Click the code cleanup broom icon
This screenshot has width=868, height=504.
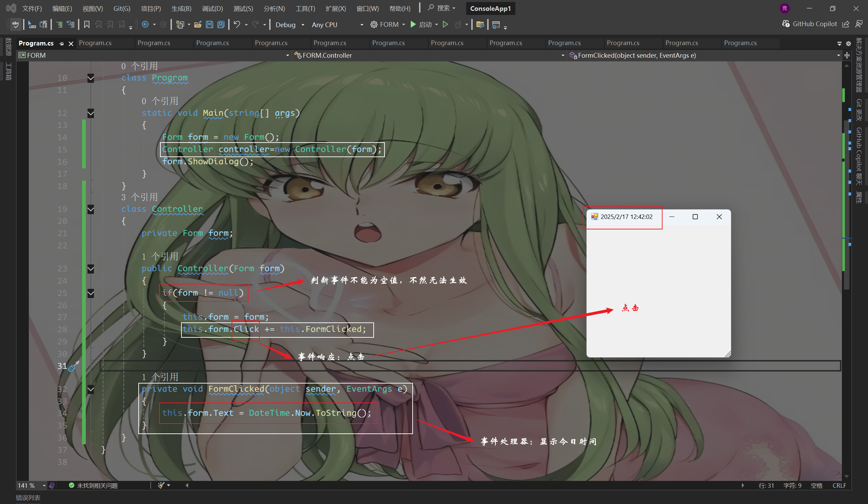coord(161,485)
